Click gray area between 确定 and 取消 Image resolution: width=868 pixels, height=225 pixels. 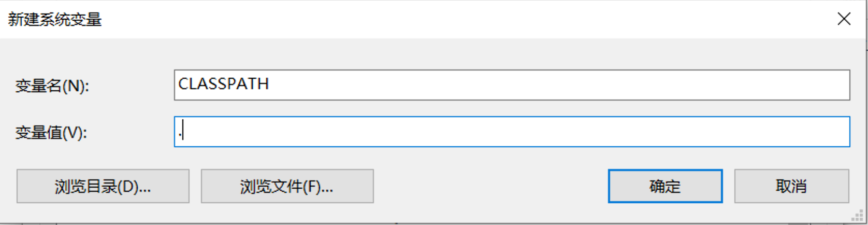click(728, 186)
